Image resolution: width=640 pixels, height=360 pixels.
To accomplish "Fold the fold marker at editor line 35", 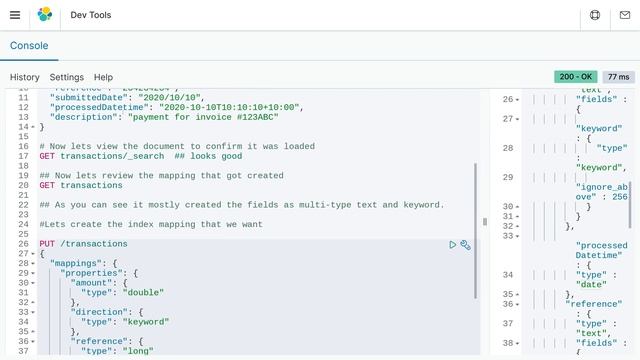I will click(x=33, y=332).
